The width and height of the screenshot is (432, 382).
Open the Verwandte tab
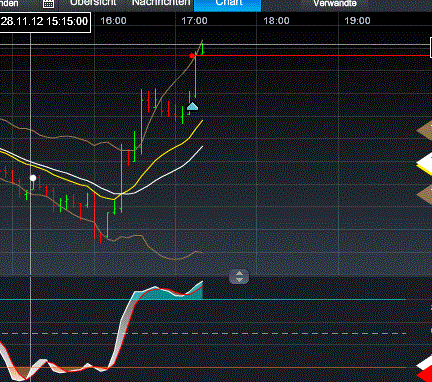(335, 3)
